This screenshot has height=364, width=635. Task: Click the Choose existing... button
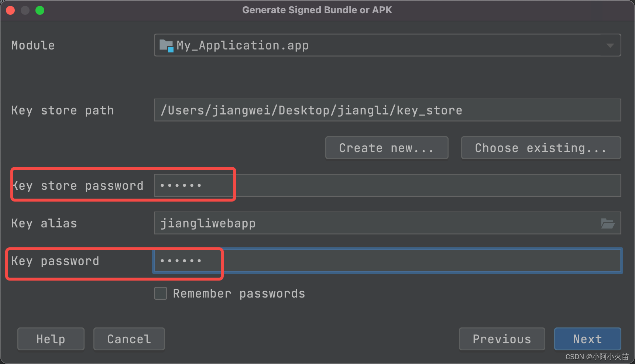(541, 148)
